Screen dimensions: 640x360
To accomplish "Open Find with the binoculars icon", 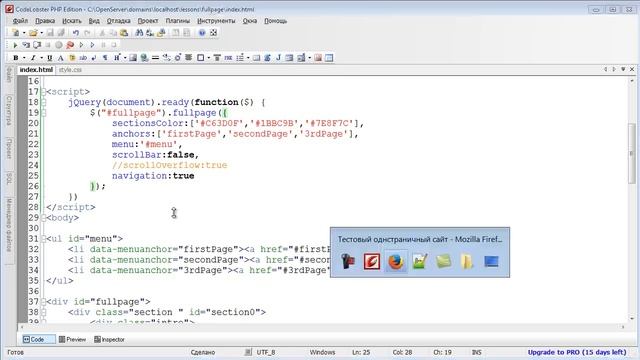I will point(139,33).
